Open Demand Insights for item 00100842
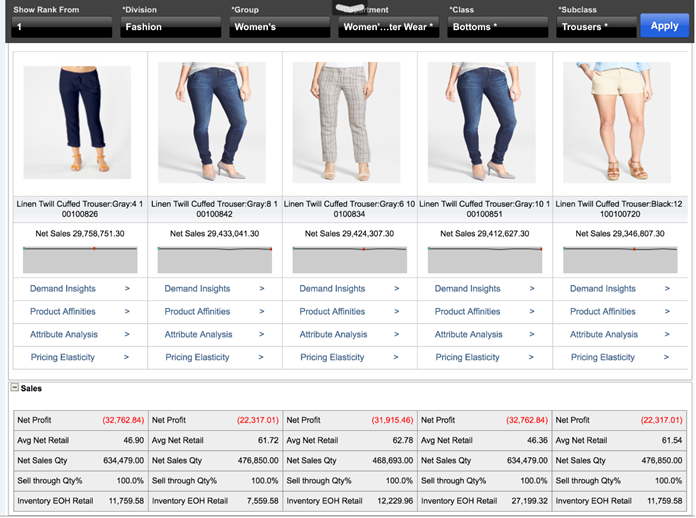The height and width of the screenshot is (518, 696). click(x=198, y=289)
